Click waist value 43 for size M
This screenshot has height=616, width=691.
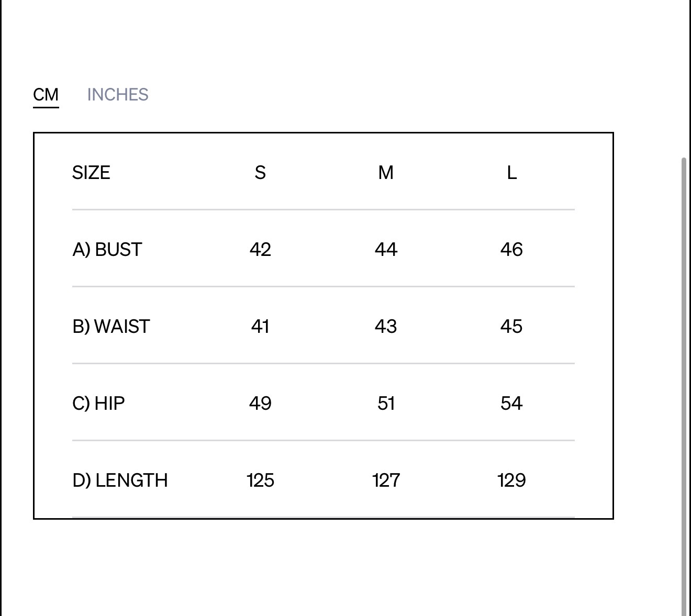pos(386,327)
